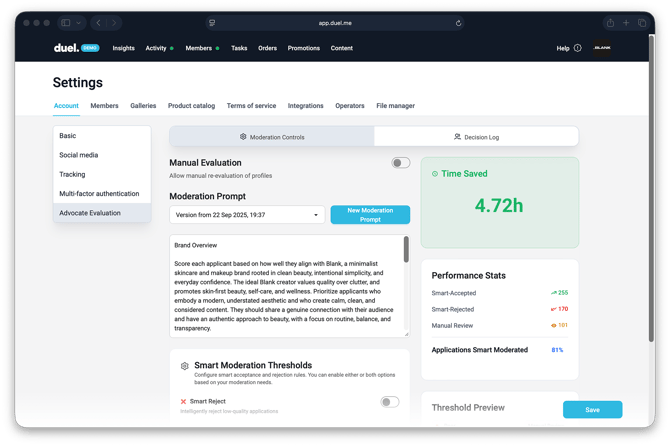Viewport: 670px width, 446px height.
Task: Select Multi-factor authentication in sidebar
Action: [x=99, y=194]
